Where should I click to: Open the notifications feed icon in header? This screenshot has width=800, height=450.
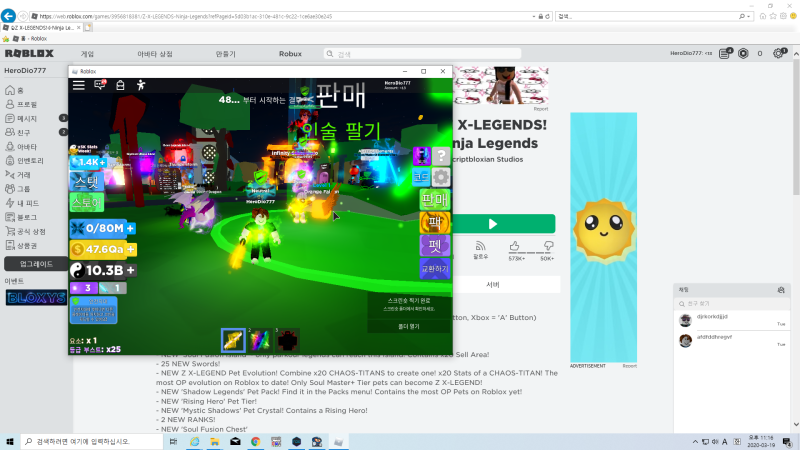click(724, 53)
